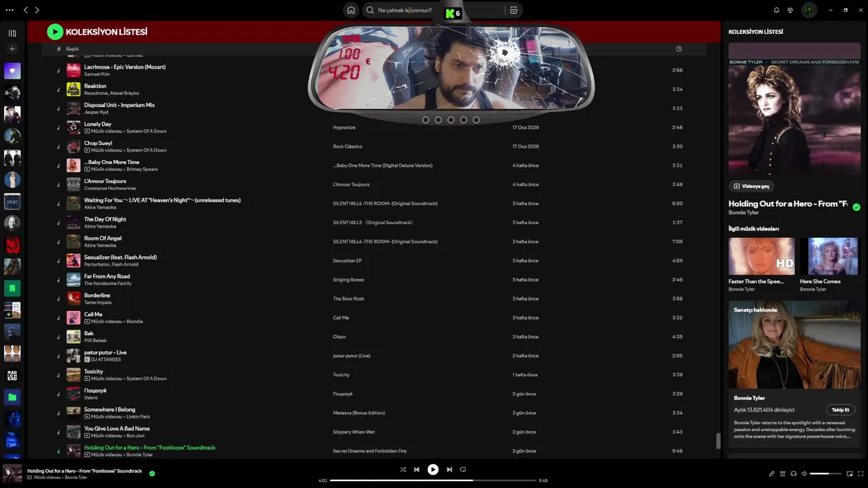The height and width of the screenshot is (488, 868).
Task: Open the friend activity icon
Action: (790, 10)
